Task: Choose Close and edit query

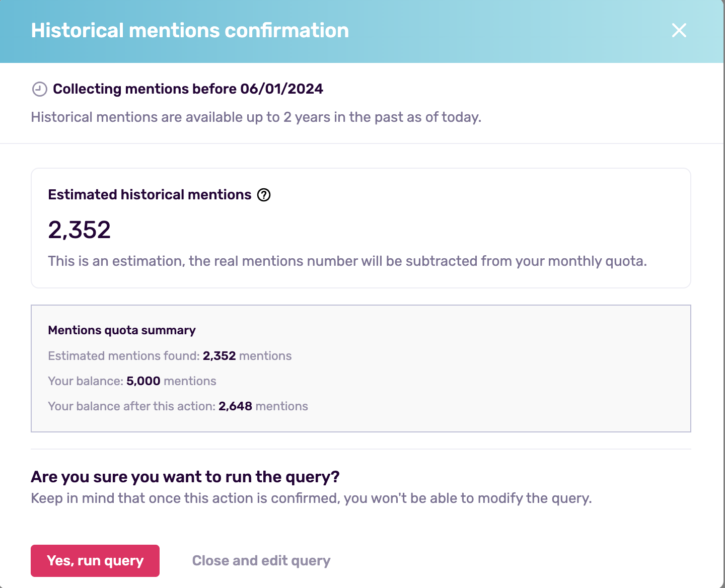Action: [x=261, y=560]
